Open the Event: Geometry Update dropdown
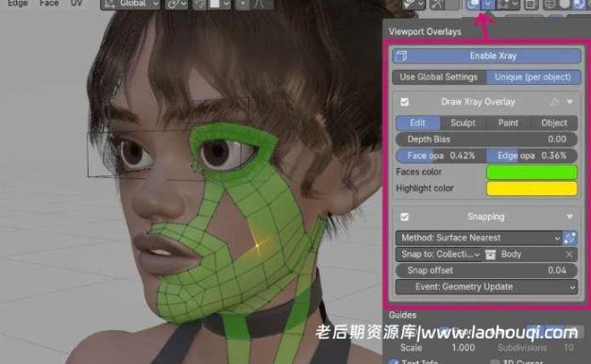 (x=486, y=287)
